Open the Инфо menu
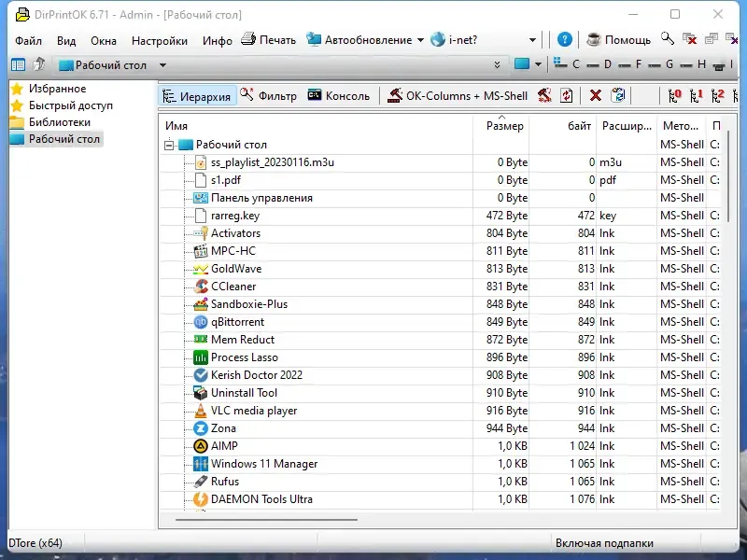 click(x=218, y=40)
